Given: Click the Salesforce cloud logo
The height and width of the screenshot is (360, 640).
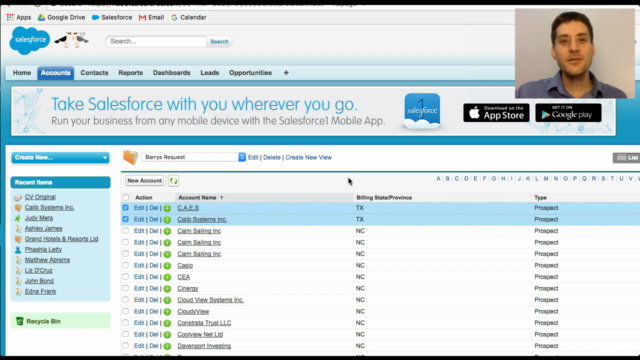Looking at the screenshot, I should coord(29,40).
